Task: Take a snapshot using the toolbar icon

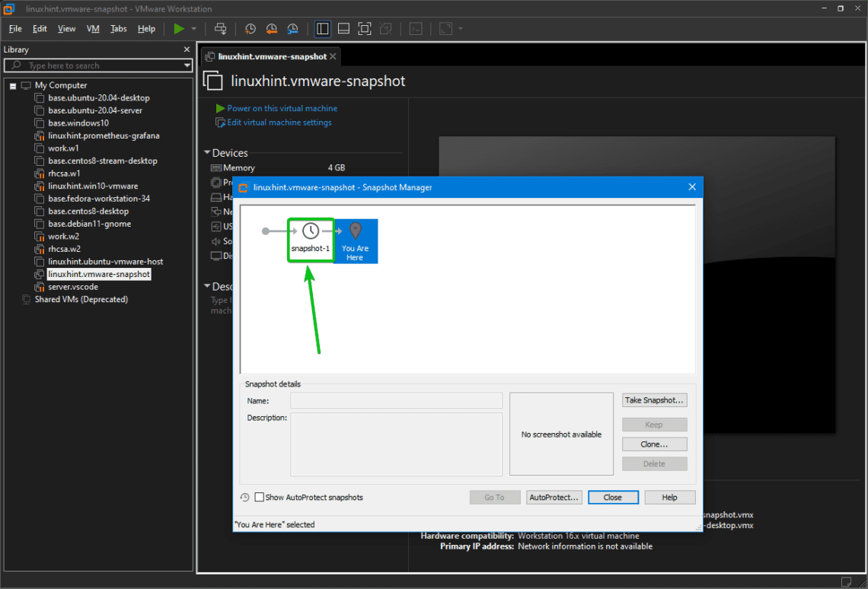Action: tap(251, 28)
